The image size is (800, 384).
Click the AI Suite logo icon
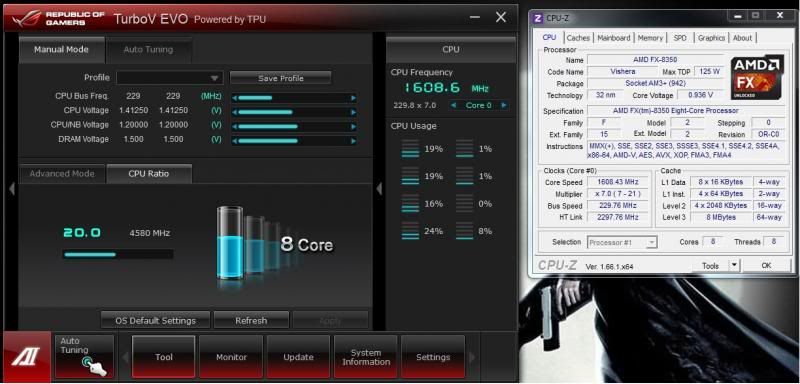coord(27,356)
